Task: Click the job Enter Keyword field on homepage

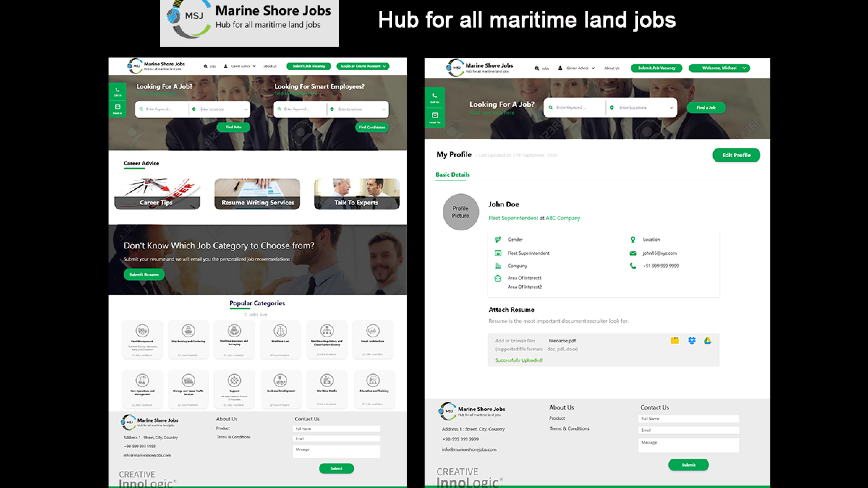Action: 162,109
